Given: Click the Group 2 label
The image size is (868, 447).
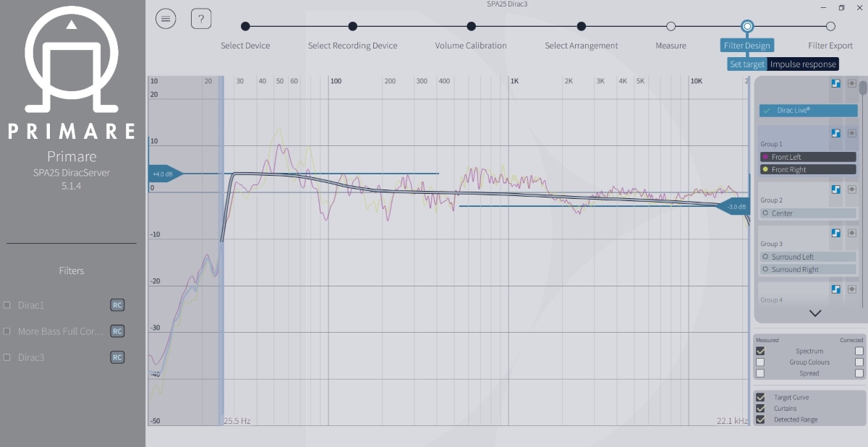Looking at the screenshot, I should coord(771,200).
